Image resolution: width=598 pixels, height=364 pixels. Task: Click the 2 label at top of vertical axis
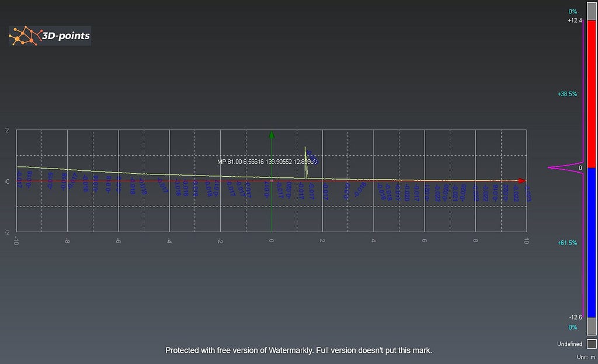[7, 130]
